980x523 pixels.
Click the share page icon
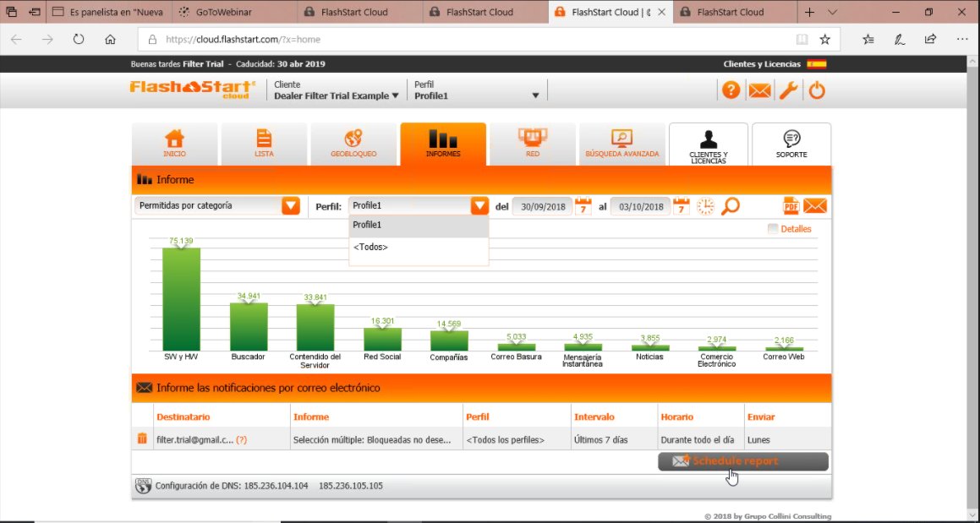tap(930, 40)
